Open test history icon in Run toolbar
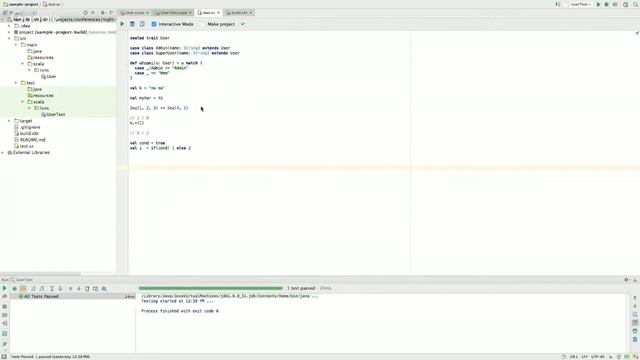The width and height of the screenshot is (640, 360). [96, 289]
